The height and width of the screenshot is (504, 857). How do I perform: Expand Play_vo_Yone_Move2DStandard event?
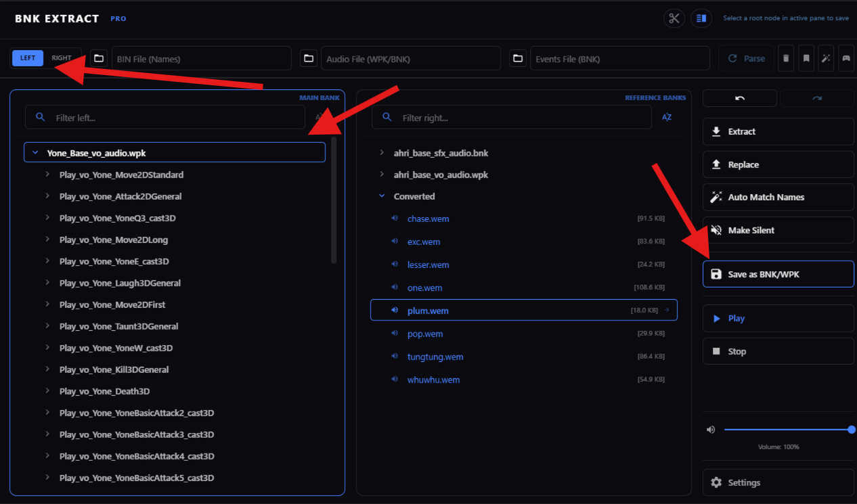click(x=47, y=175)
